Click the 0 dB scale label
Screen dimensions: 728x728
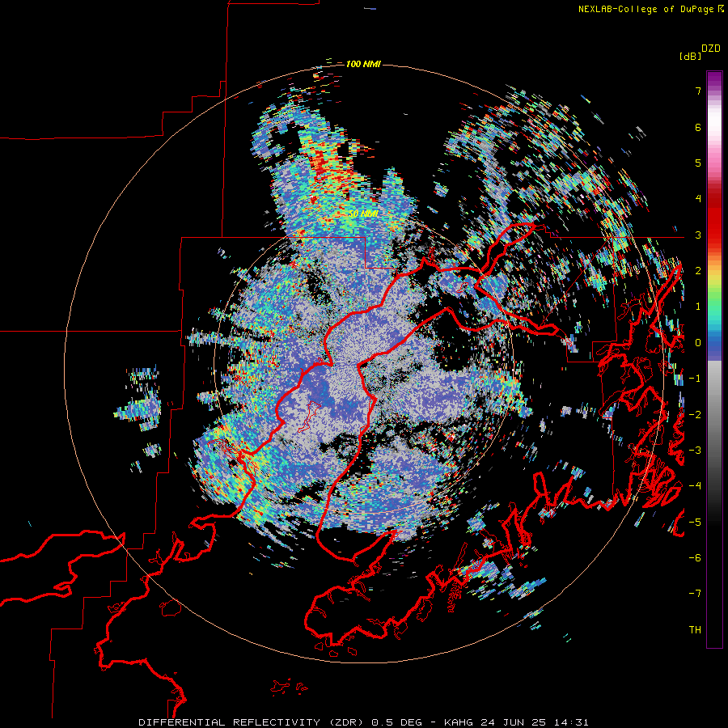698,343
